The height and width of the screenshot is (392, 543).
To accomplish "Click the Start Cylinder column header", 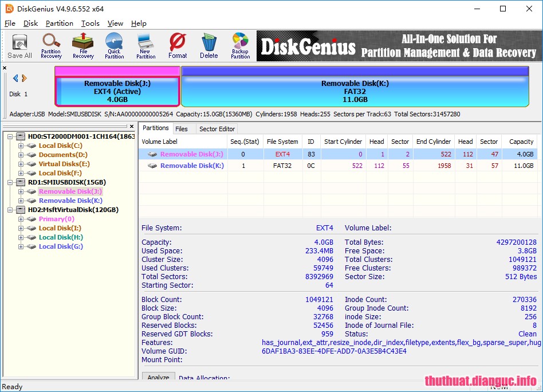I will (x=343, y=142).
